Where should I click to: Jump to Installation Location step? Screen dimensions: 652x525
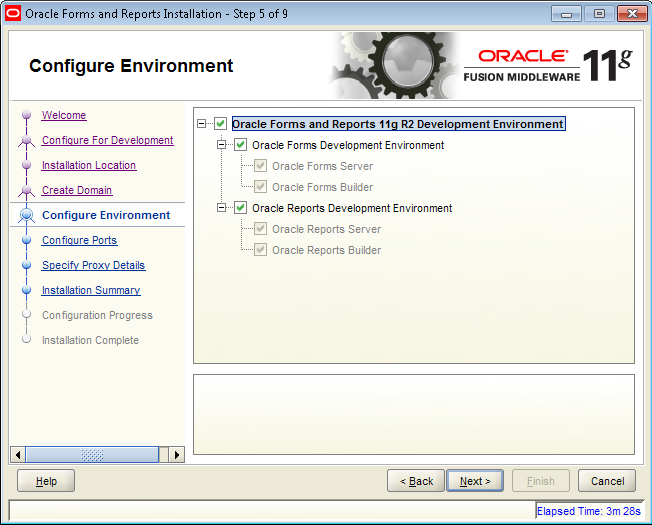click(89, 165)
